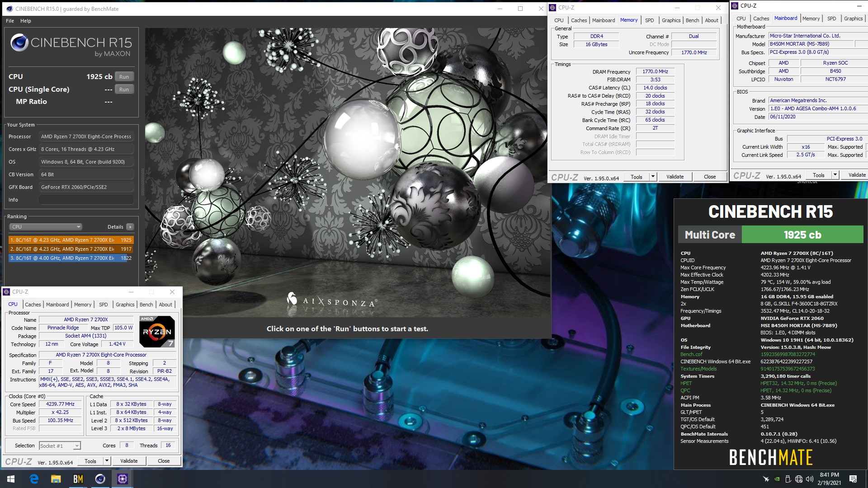The height and width of the screenshot is (488, 868).
Task: Click the volume speaker tray icon
Action: [x=809, y=479]
